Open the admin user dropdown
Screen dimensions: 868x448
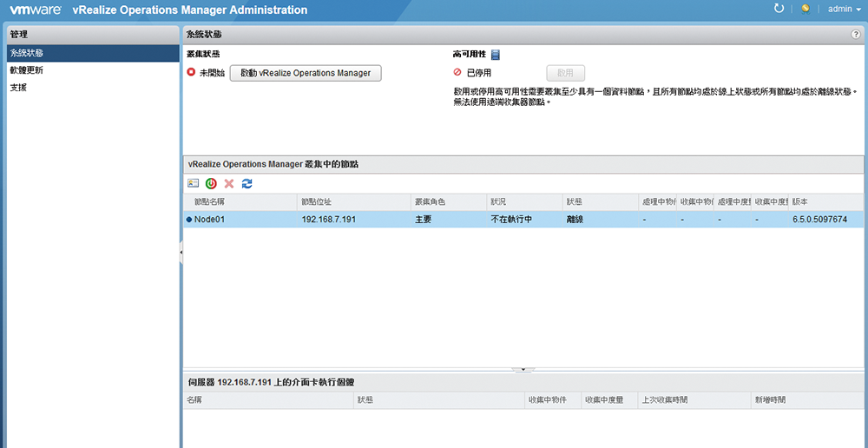pyautogui.click(x=845, y=10)
